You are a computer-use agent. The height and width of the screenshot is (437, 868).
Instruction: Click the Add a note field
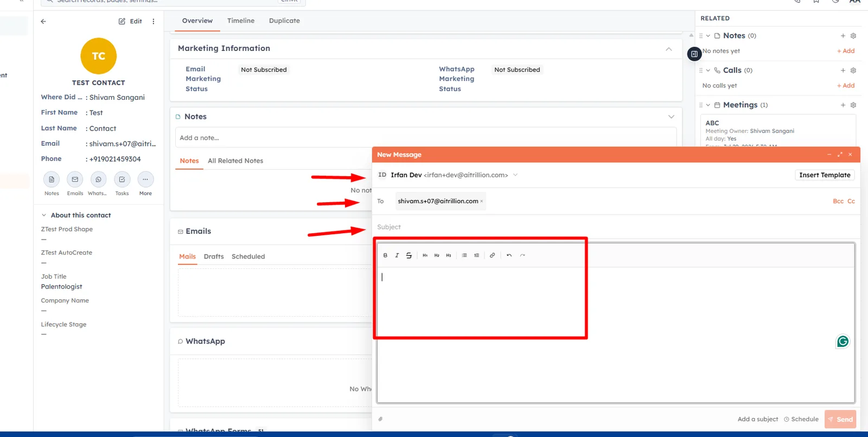[426, 138]
